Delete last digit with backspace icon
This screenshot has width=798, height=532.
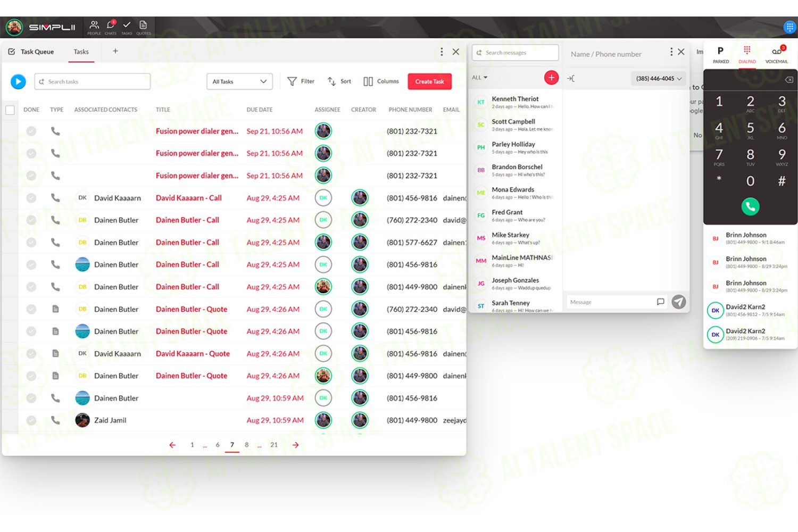coord(789,80)
